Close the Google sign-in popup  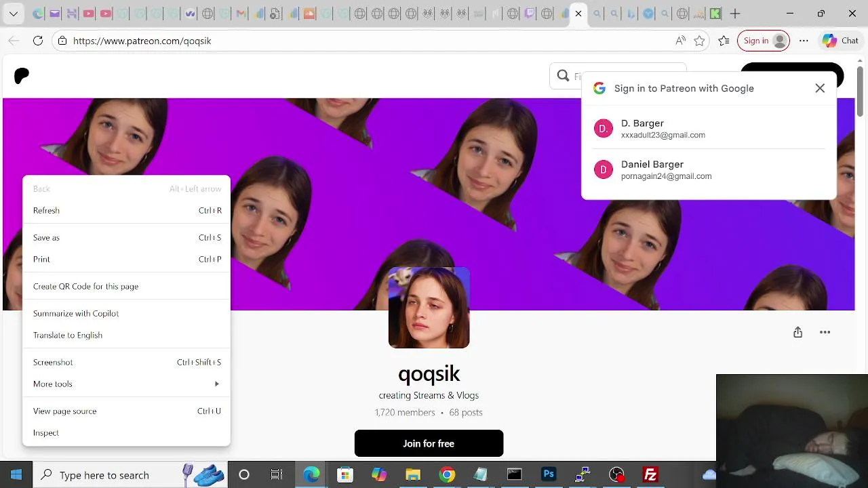(x=820, y=88)
